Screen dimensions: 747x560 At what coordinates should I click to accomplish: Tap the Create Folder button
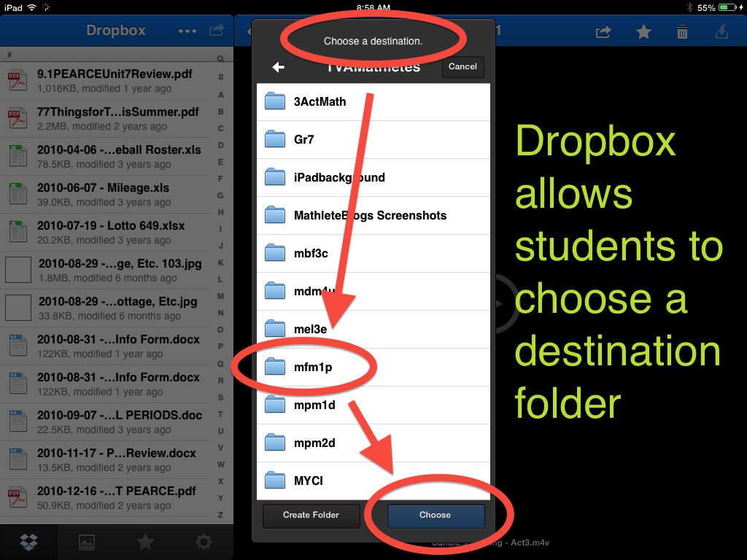coord(311,515)
